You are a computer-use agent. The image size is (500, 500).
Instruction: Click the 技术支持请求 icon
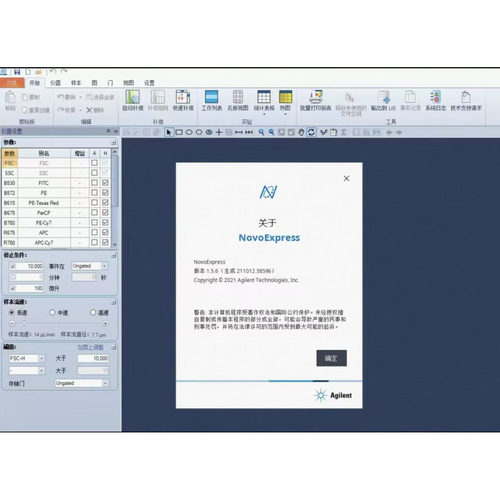[x=466, y=97]
